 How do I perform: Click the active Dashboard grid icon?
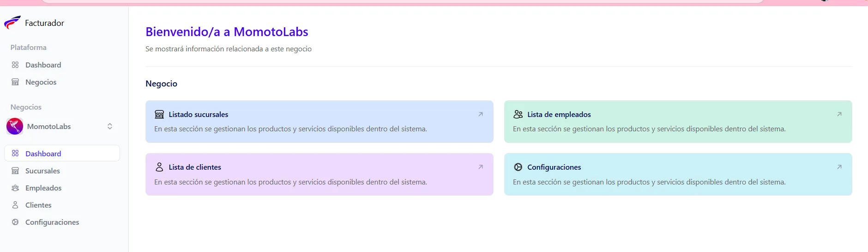[15, 154]
